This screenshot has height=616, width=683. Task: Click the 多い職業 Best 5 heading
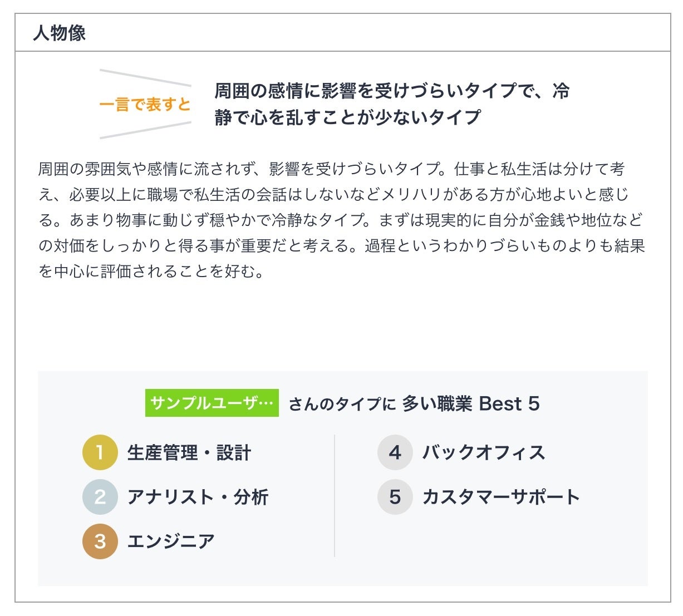(471, 404)
